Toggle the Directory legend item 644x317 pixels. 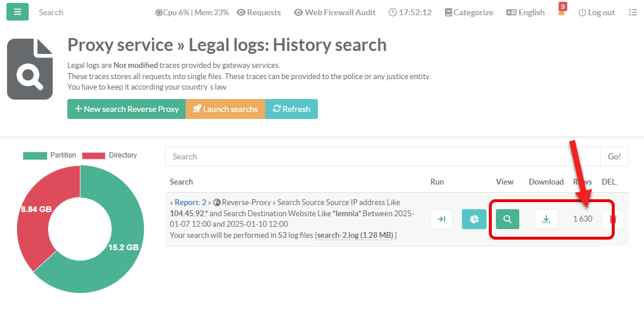click(x=109, y=155)
